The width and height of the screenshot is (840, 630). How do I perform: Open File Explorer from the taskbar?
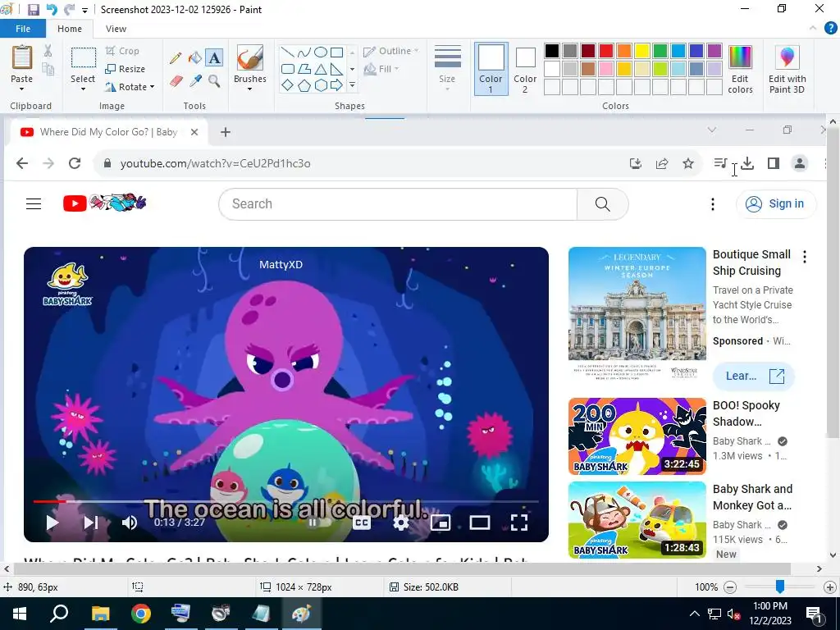pyautogui.click(x=100, y=614)
